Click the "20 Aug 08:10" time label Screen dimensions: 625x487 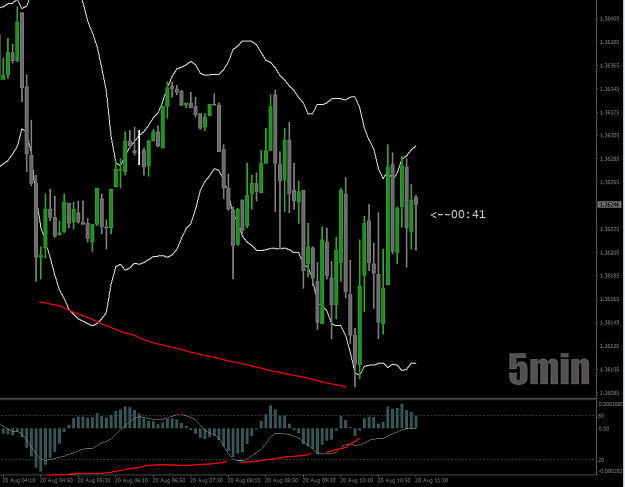pyautogui.click(x=244, y=481)
